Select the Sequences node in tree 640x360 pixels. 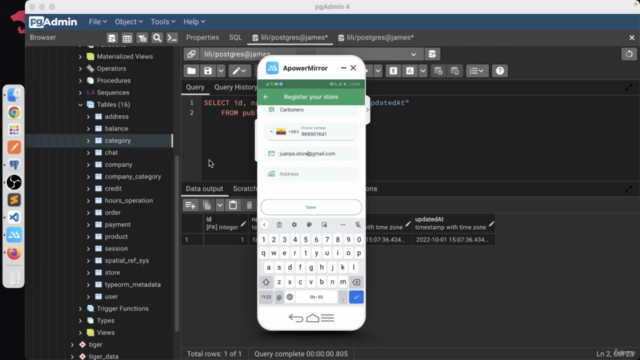pyautogui.click(x=113, y=93)
